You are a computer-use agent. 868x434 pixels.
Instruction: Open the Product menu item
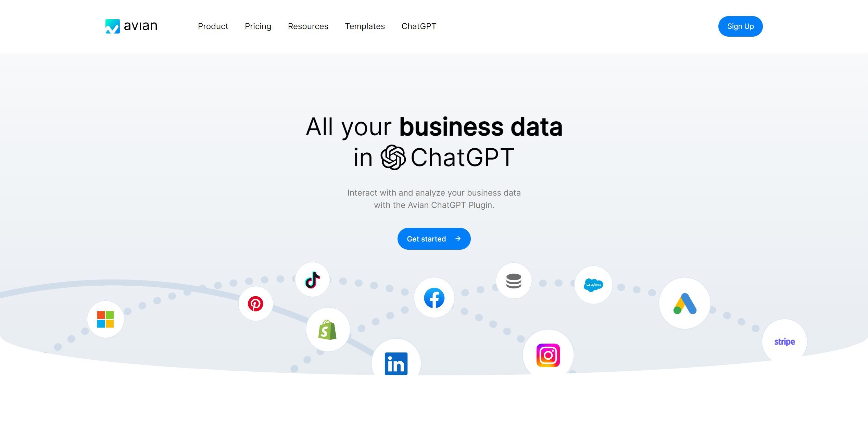point(213,26)
